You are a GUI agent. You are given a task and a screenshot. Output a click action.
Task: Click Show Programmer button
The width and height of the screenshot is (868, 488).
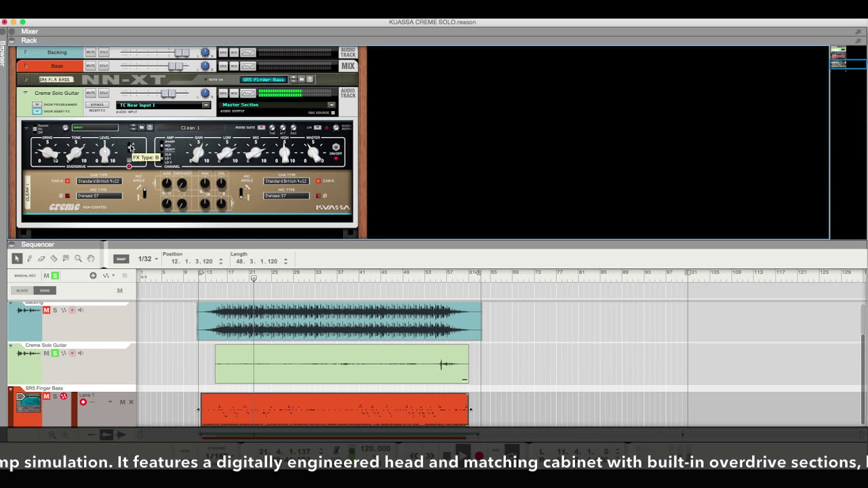(37, 104)
